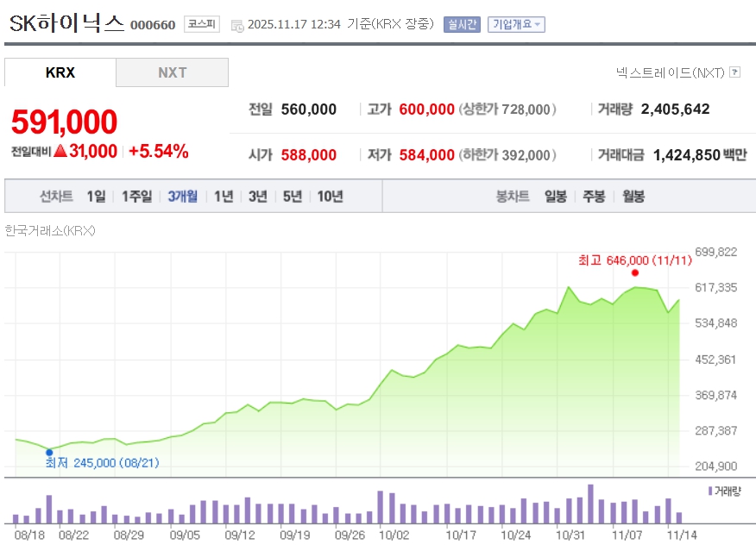Change chart range to 10년
Screen dimensions: 756x551
tap(330, 197)
